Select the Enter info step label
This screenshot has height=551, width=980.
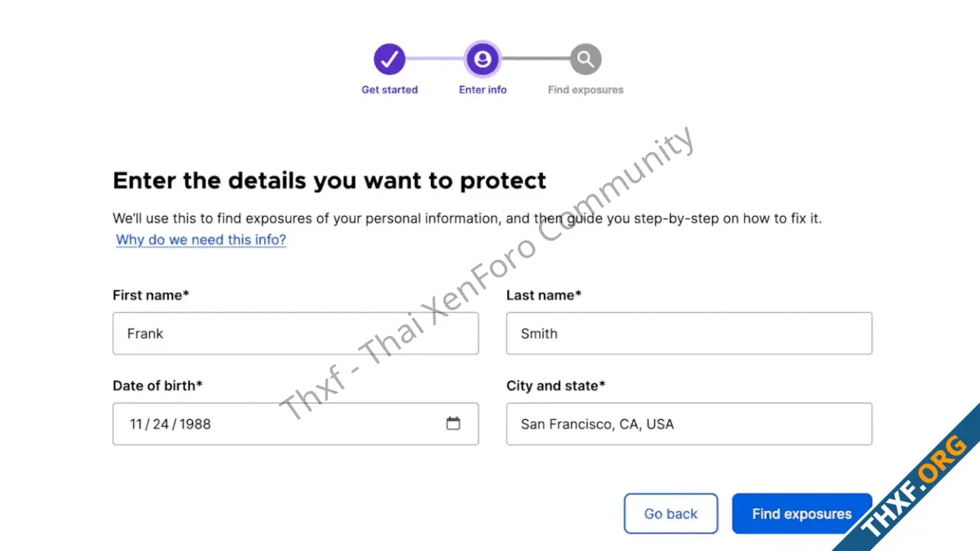click(482, 90)
